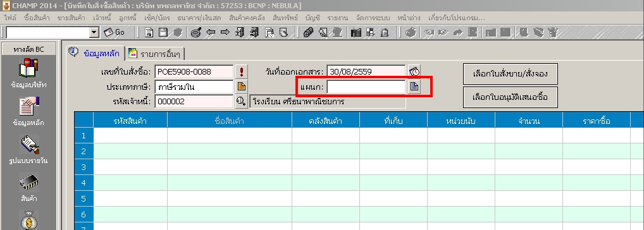Click the รหัสสินค้า column header
This screenshot has width=644, height=230.
click(130, 121)
